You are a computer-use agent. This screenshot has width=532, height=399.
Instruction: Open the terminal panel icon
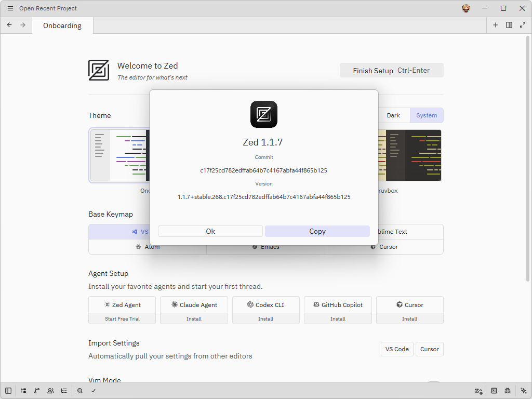(x=494, y=391)
